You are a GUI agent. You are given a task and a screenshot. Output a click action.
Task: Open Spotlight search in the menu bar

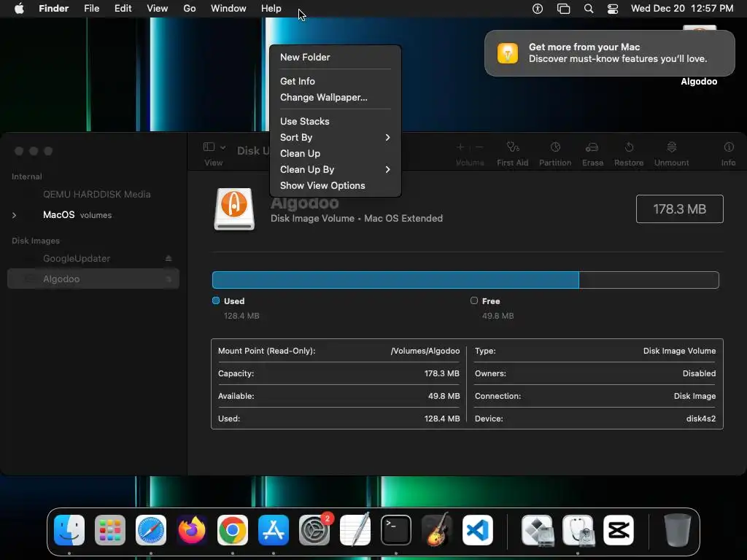589,9
